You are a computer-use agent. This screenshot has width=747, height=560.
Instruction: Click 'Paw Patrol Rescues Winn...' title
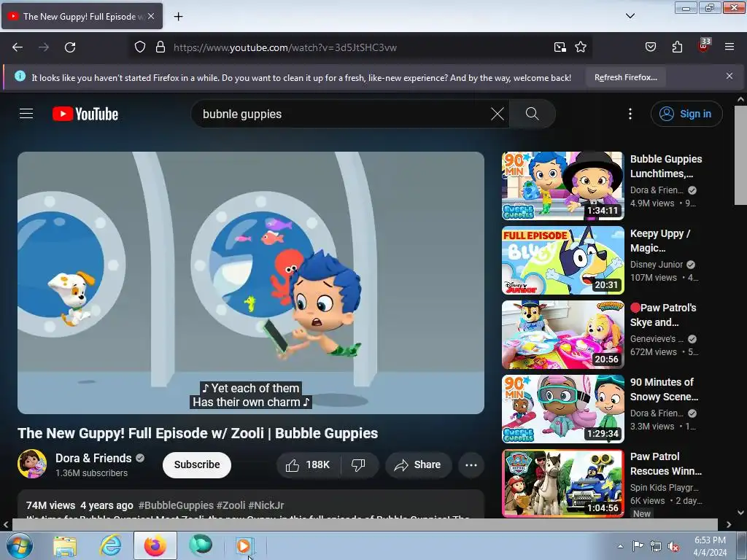(665, 463)
